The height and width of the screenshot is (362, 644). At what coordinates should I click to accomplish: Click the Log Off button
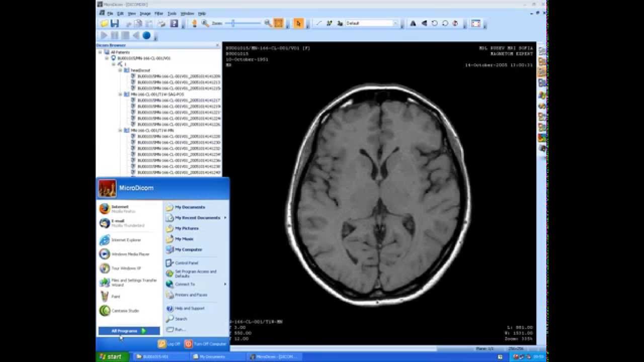pos(169,344)
